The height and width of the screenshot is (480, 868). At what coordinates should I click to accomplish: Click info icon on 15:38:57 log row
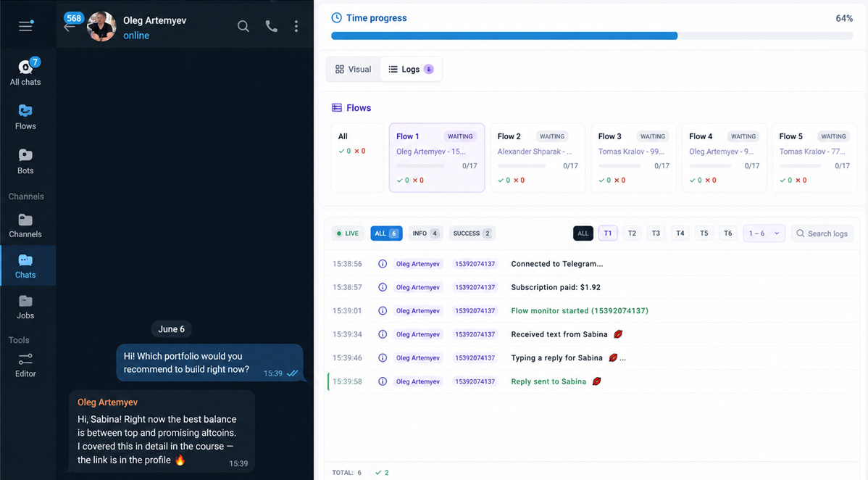pos(383,287)
